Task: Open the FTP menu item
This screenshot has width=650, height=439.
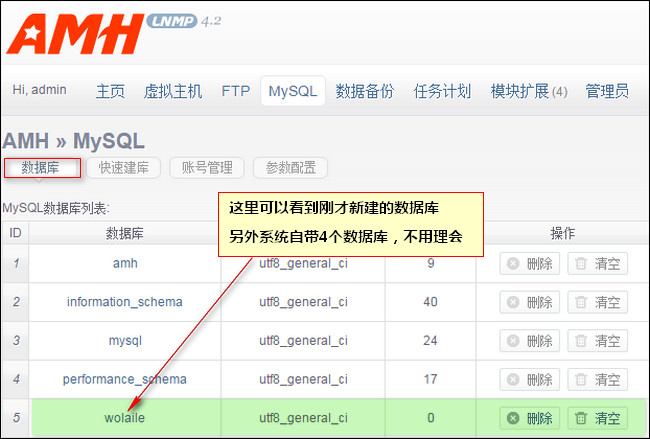Action: (235, 91)
